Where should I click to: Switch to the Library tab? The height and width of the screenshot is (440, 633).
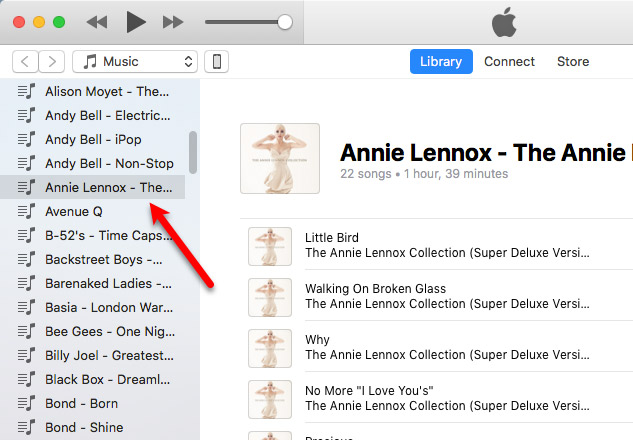click(x=441, y=61)
